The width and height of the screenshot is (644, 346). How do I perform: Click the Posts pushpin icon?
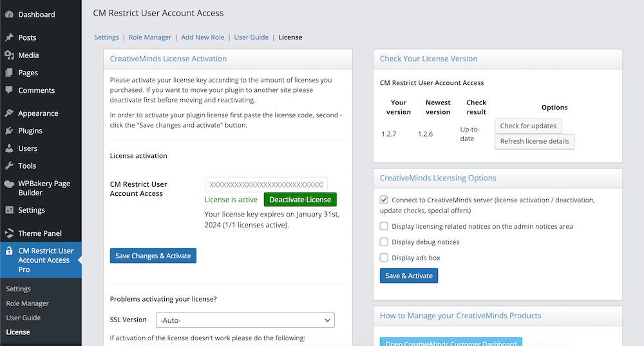click(x=9, y=37)
